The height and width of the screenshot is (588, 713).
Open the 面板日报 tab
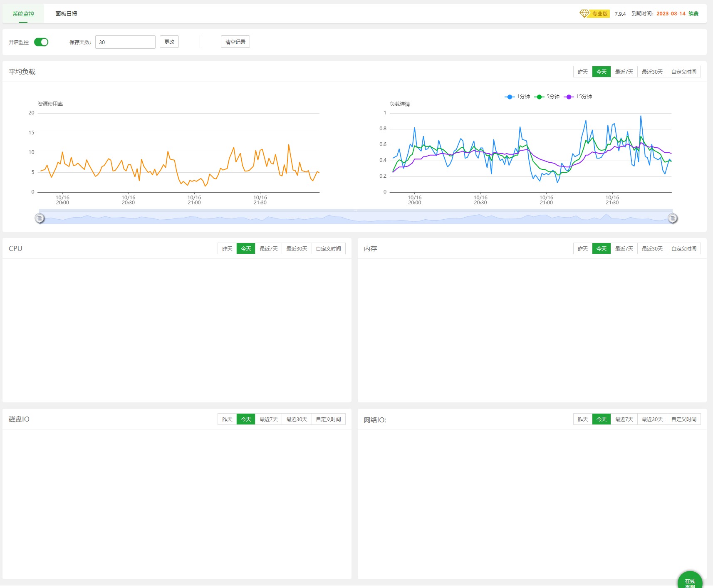pos(67,14)
